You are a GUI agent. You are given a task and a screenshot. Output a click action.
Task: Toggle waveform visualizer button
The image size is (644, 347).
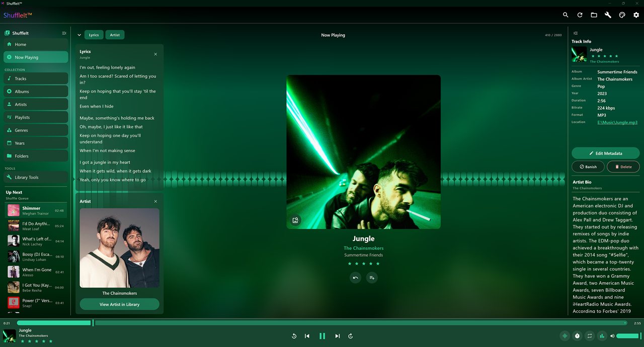coord(565,336)
